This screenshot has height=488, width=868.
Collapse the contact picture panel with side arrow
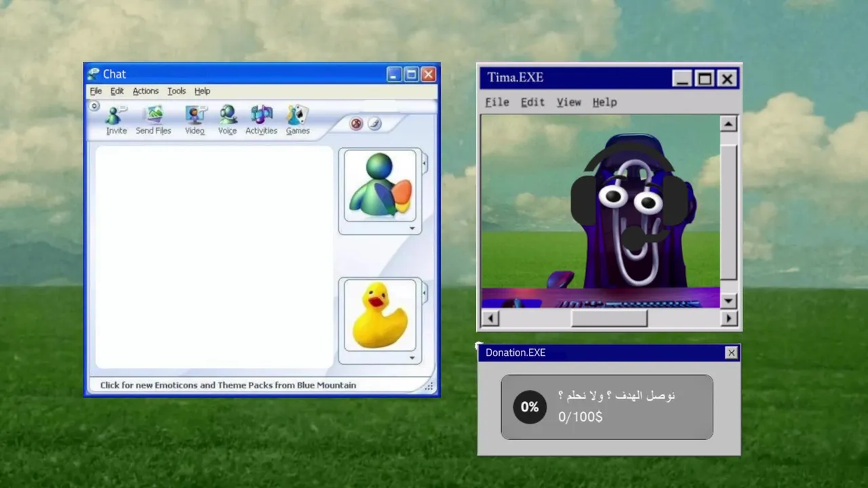pos(425,163)
